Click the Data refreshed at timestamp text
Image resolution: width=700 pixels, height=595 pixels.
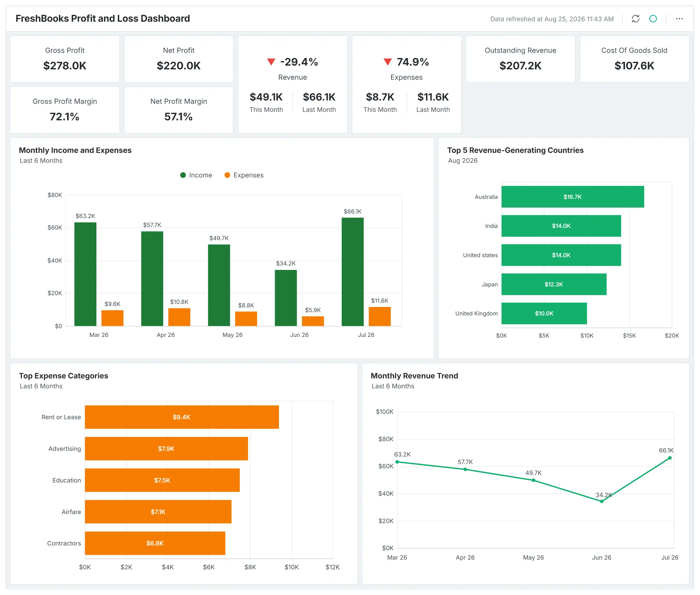point(552,19)
